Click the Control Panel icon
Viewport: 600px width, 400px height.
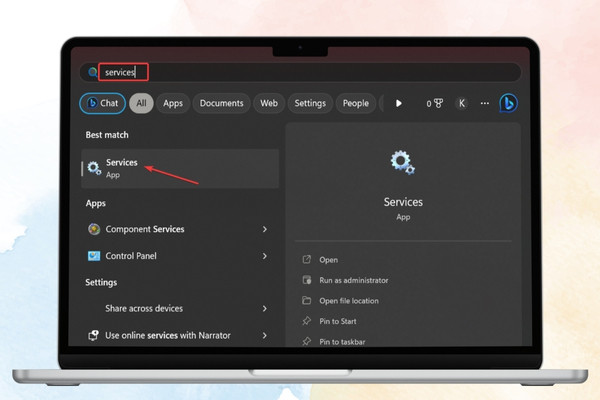click(94, 256)
